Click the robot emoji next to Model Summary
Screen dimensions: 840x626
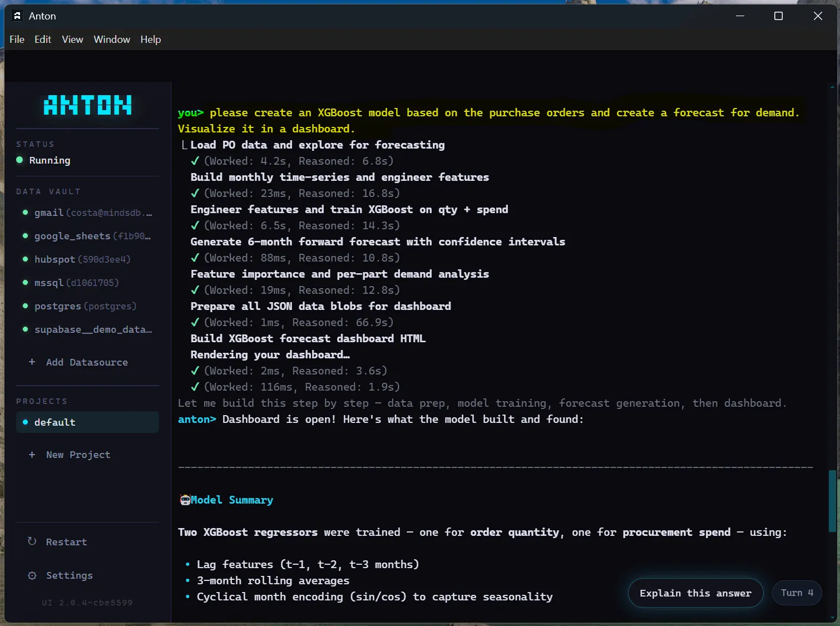point(185,500)
